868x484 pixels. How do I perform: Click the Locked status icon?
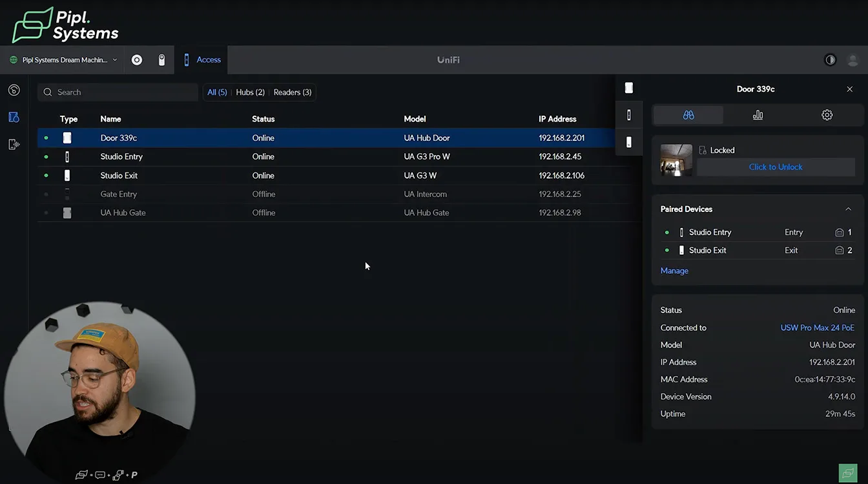[703, 150]
